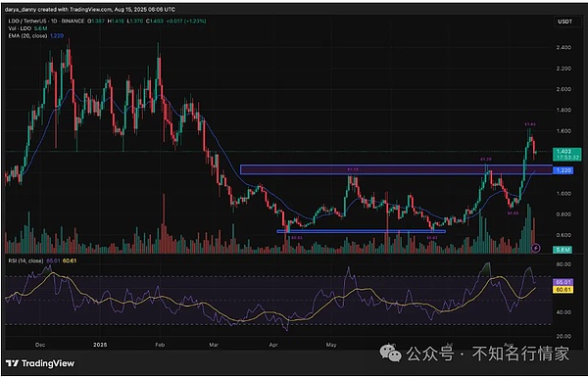This screenshot has height=377, width=588.
Task: Click the Apr label on time axis
Action: (273, 345)
